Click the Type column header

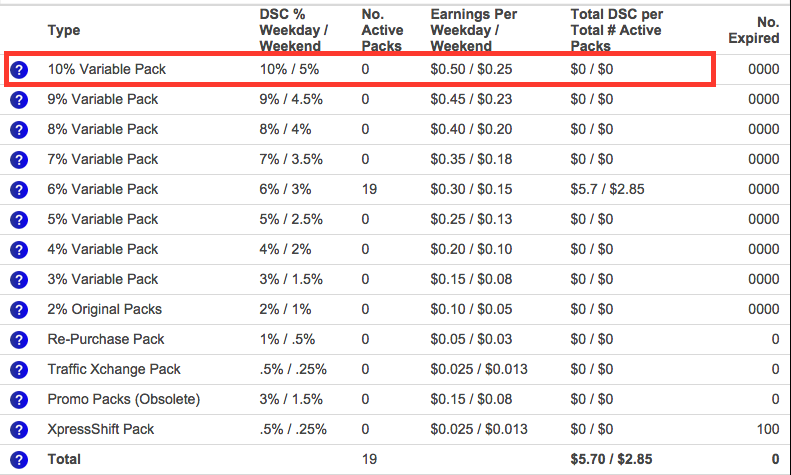pos(62,30)
